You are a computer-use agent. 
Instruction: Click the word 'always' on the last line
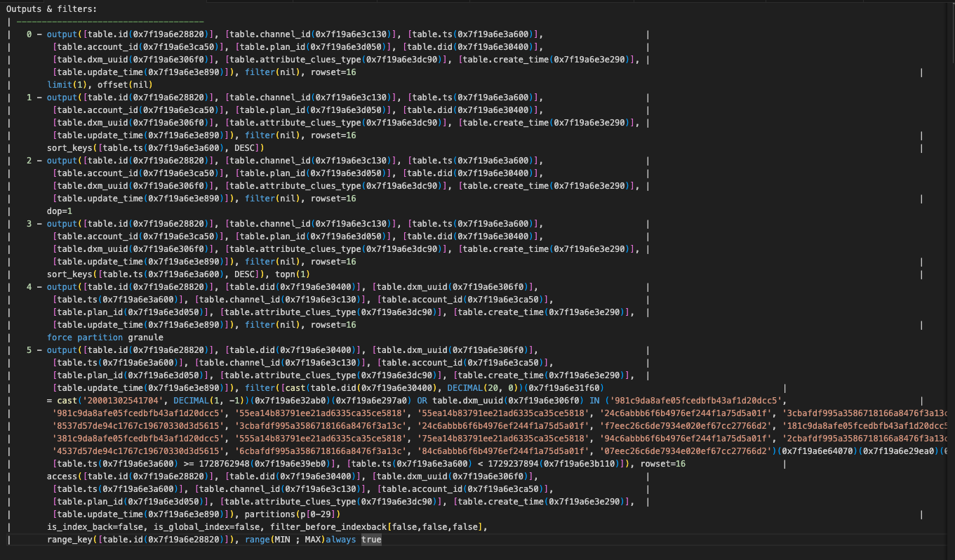click(x=341, y=539)
